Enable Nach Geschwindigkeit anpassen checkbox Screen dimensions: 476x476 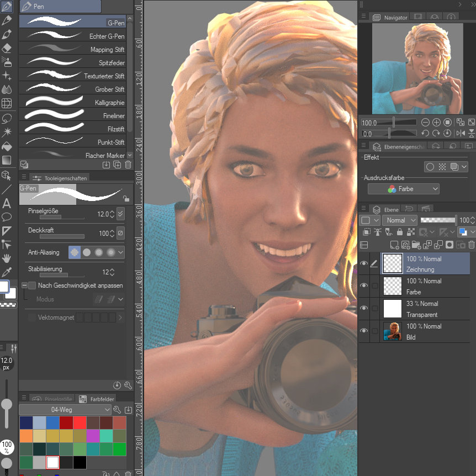pyautogui.click(x=32, y=285)
